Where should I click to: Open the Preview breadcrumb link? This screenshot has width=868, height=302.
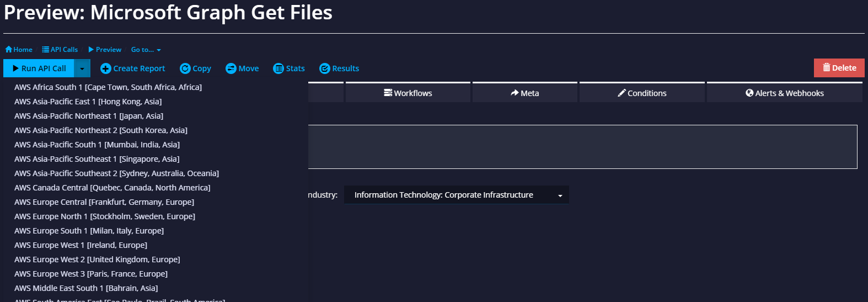pos(105,49)
